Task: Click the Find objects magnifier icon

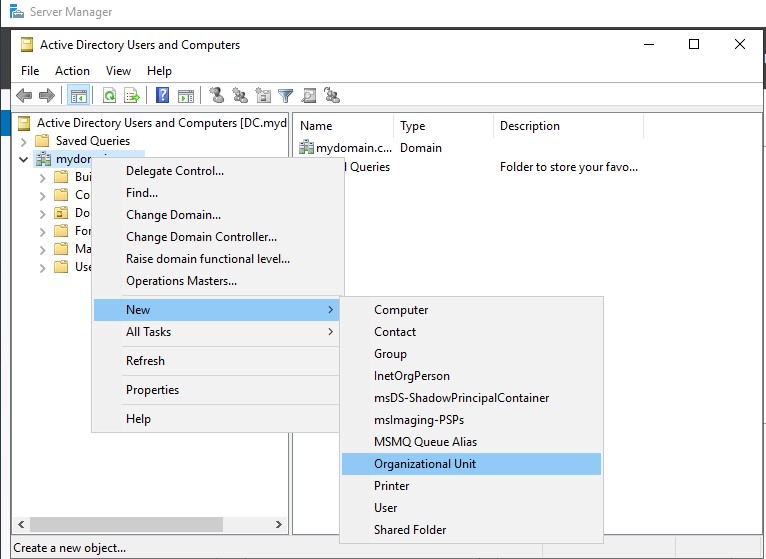Action: tap(308, 95)
